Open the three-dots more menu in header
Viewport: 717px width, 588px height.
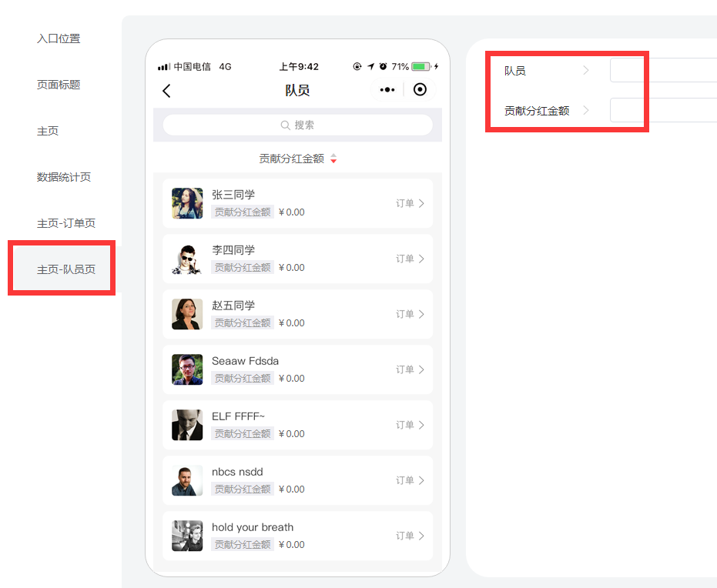tap(387, 89)
